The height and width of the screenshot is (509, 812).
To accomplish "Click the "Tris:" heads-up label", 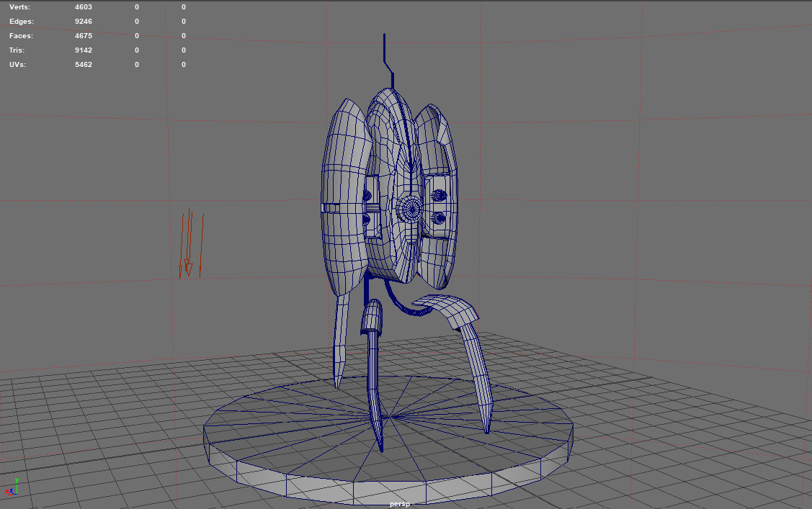I will point(17,50).
